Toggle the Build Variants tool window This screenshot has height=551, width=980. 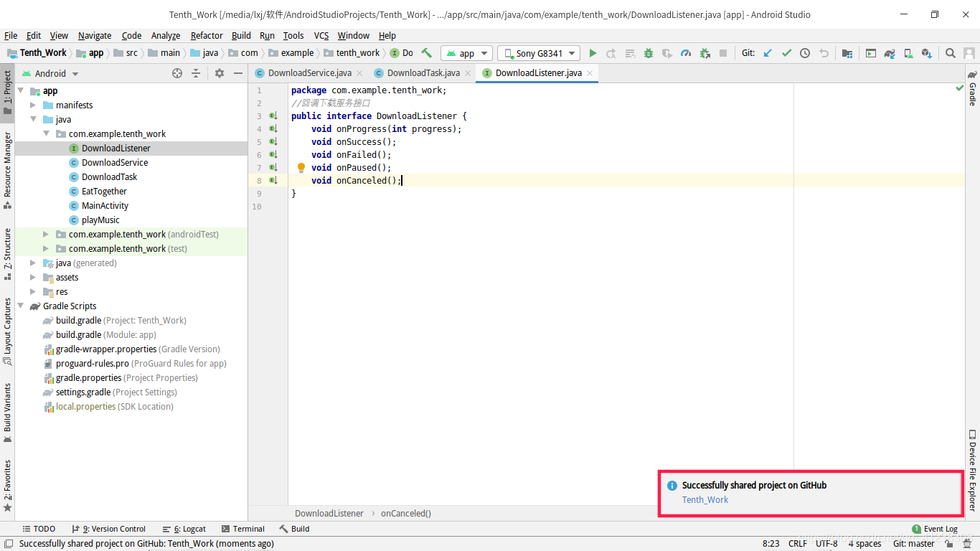[x=7, y=412]
